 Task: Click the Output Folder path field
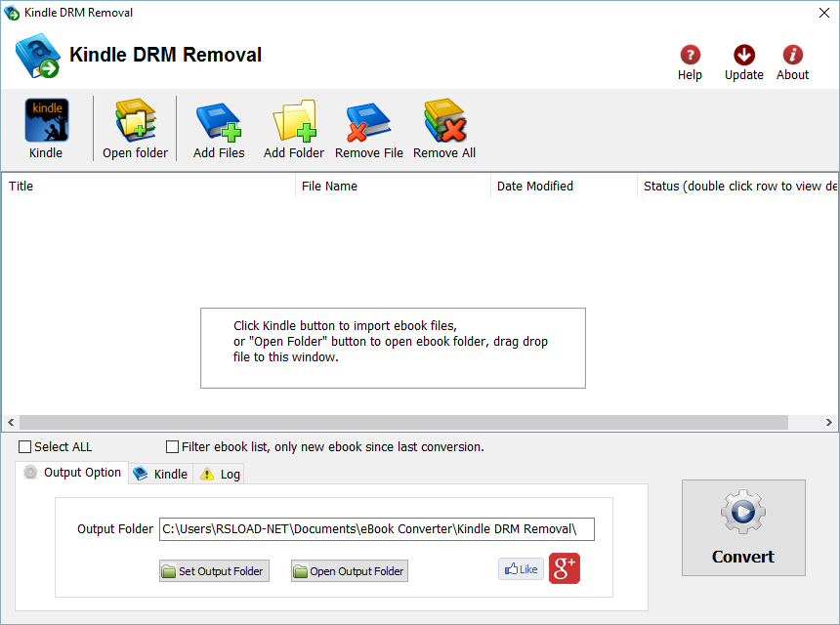377,529
